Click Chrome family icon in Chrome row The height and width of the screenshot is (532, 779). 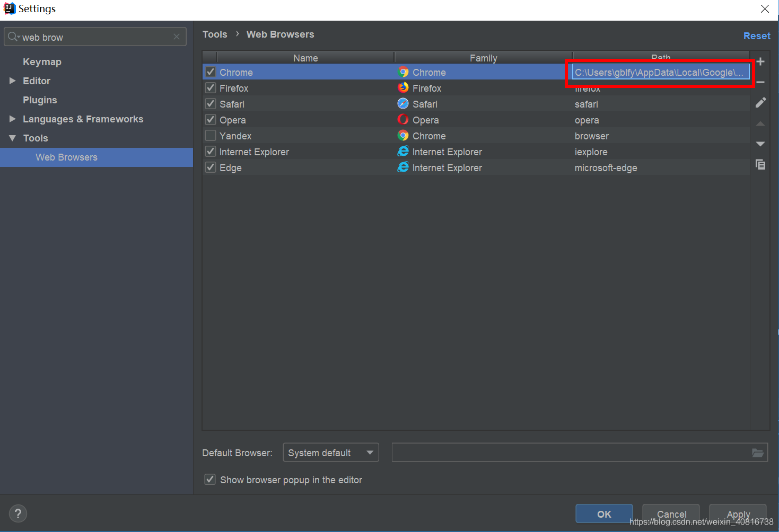(403, 72)
